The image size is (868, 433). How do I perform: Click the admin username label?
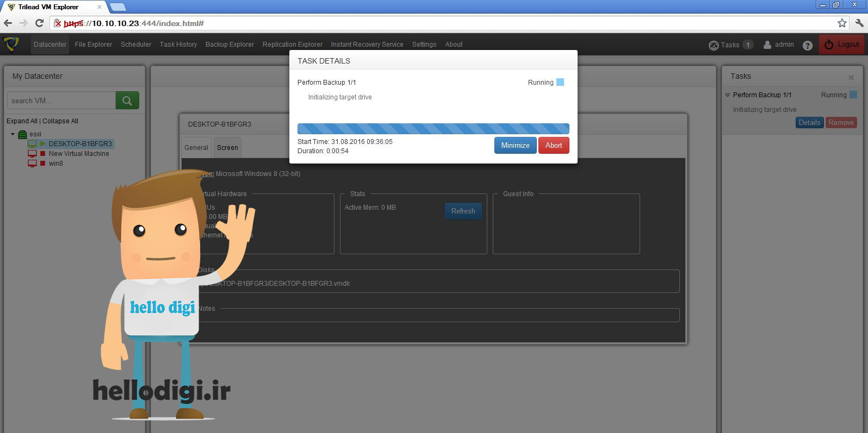tap(784, 45)
